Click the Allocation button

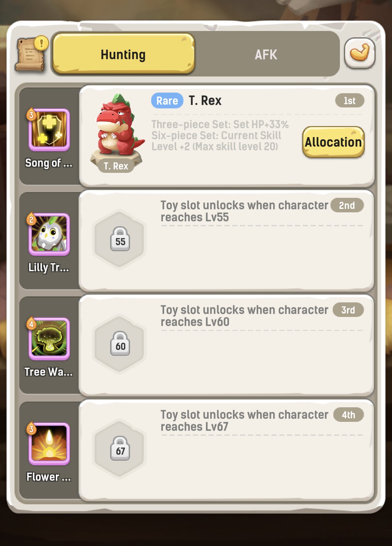pyautogui.click(x=333, y=142)
